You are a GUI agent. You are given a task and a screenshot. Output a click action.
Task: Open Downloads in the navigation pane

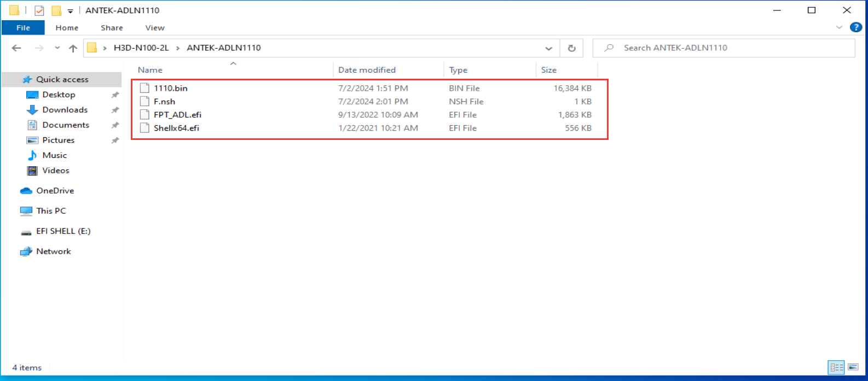[x=65, y=110]
